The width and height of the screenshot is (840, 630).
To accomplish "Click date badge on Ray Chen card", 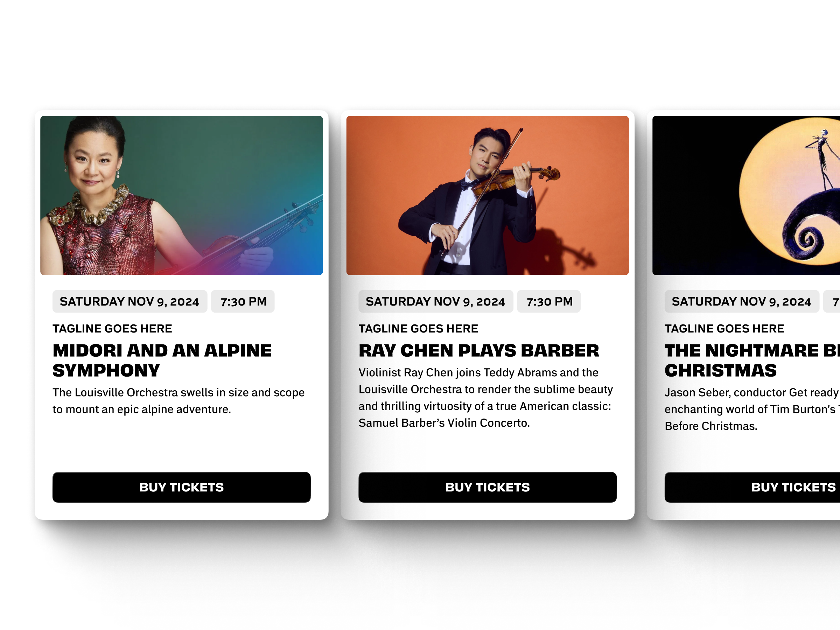I will [435, 301].
